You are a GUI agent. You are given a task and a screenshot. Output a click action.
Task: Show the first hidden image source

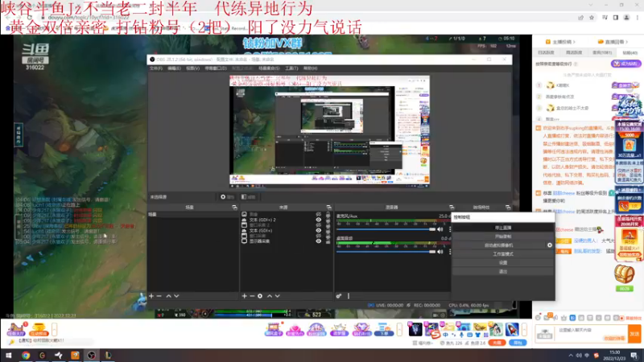[x=318, y=214]
